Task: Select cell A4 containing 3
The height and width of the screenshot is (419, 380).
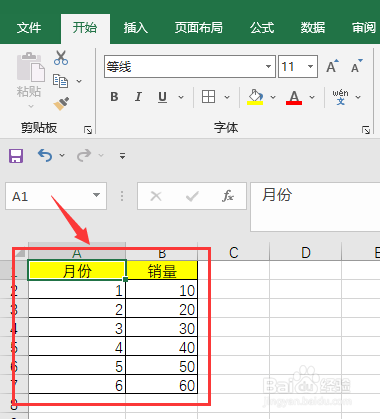Action: [x=77, y=328]
